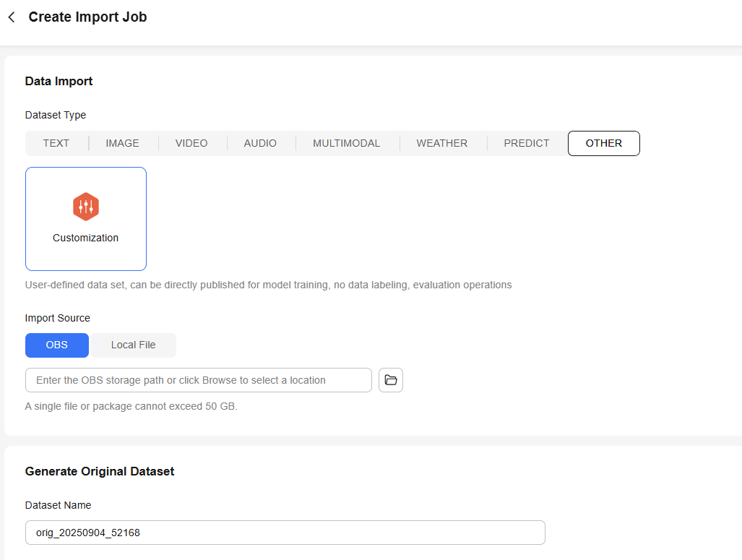
Task: Click the Create Import Job title
Action: click(x=87, y=17)
